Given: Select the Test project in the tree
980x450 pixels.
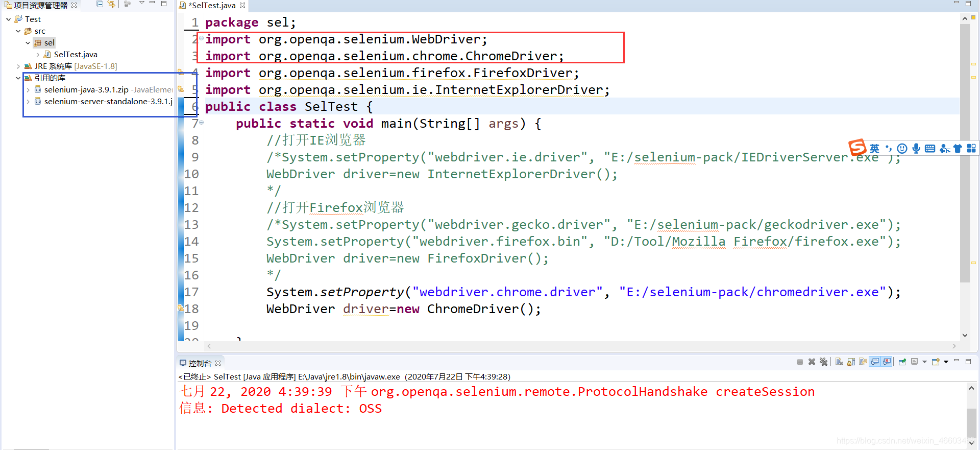Looking at the screenshot, I should click(x=33, y=19).
